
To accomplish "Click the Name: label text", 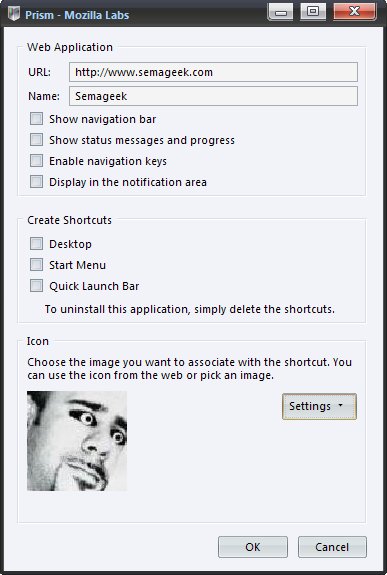I will [44, 96].
